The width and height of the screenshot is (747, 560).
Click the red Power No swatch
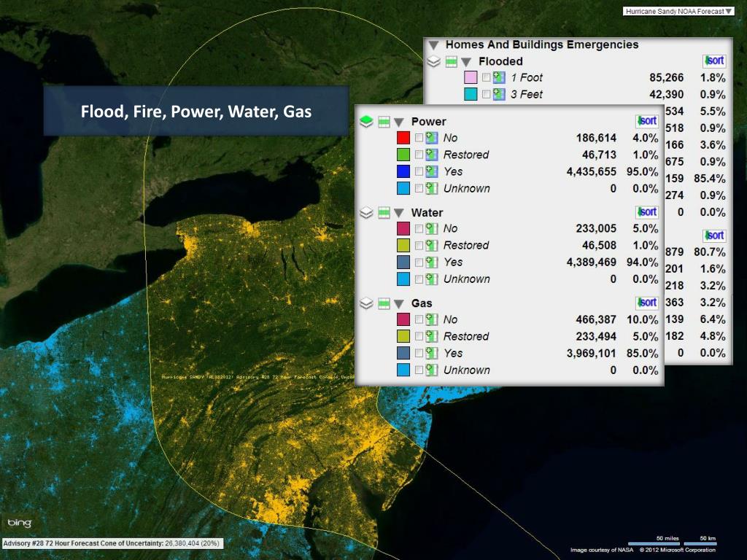pos(403,138)
